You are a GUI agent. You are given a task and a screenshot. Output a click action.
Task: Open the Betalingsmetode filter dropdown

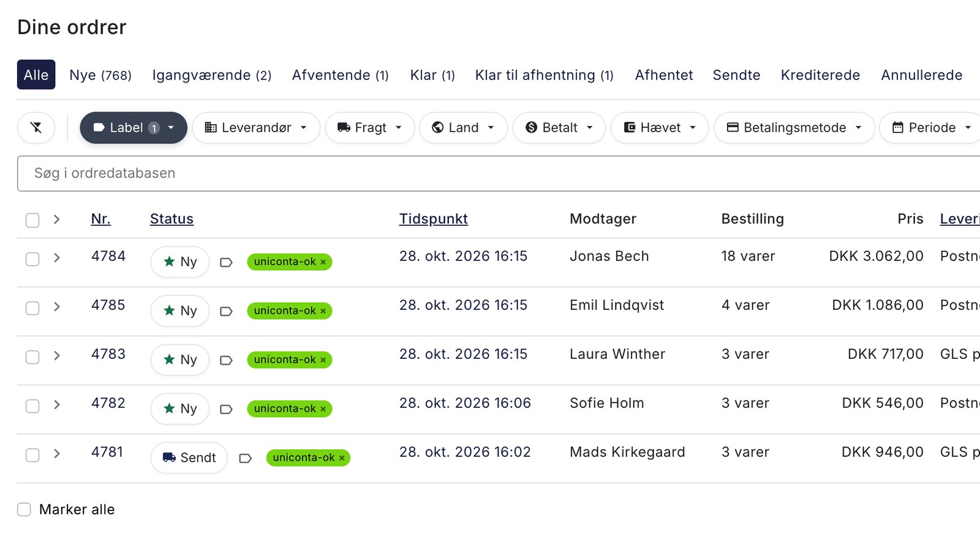[x=794, y=127]
